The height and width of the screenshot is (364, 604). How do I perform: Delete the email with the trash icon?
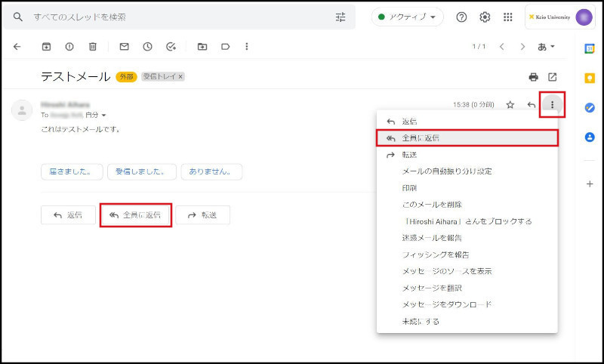coord(93,47)
